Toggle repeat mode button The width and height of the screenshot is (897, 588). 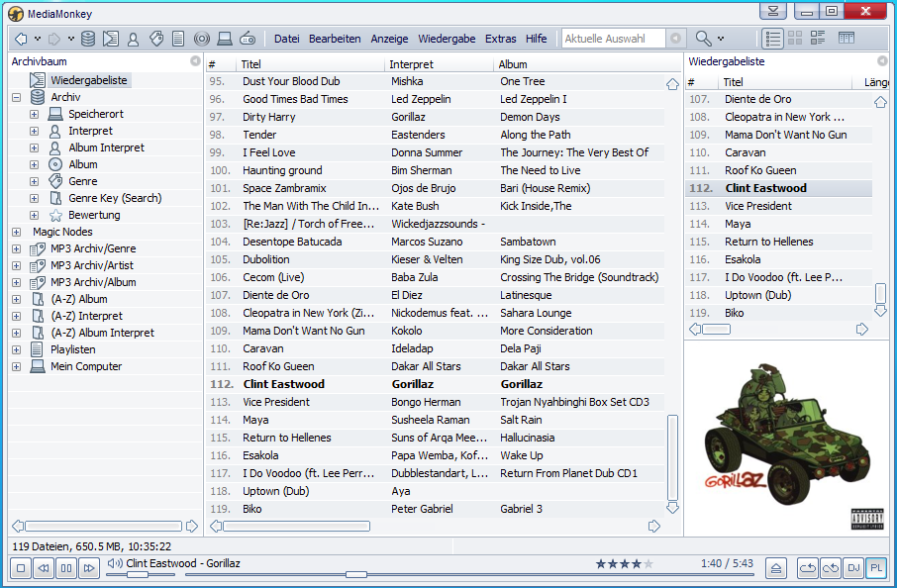tap(808, 568)
